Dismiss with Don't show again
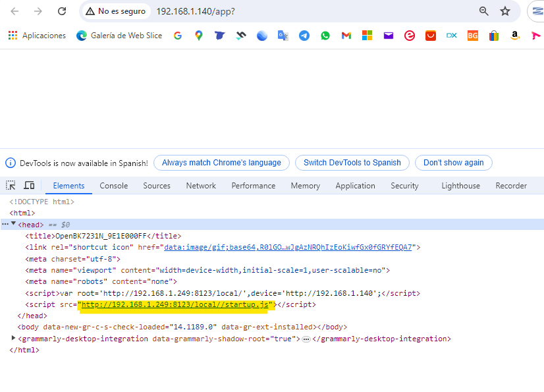 [454, 163]
